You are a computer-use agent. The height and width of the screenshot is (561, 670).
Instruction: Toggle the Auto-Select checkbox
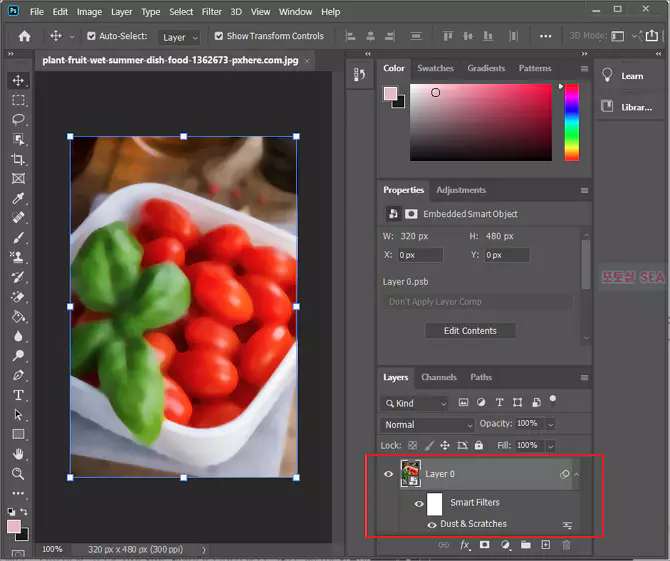click(91, 36)
